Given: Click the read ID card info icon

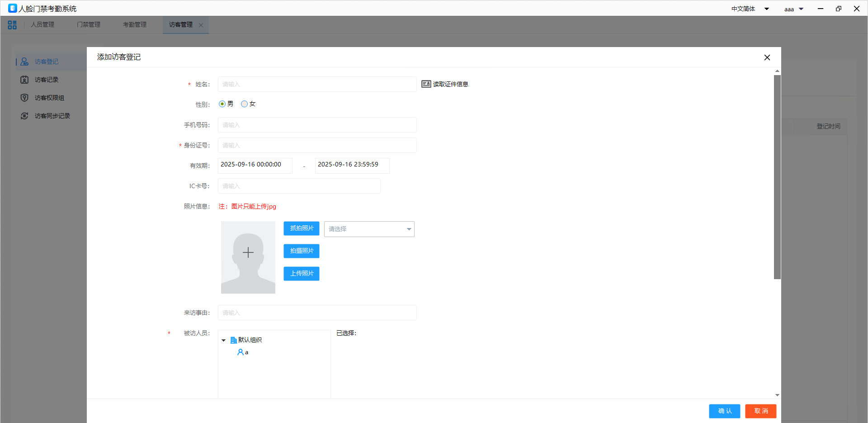Looking at the screenshot, I should click(426, 84).
